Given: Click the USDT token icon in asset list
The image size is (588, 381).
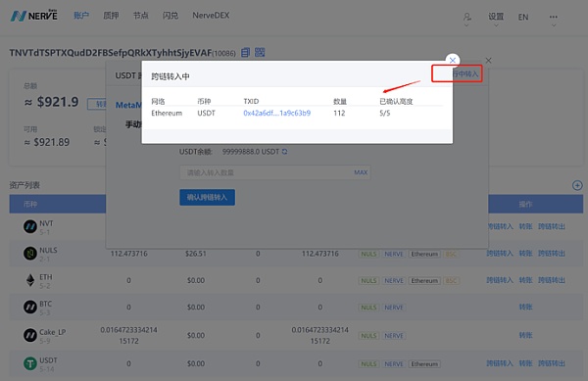Looking at the screenshot, I should pyautogui.click(x=30, y=363).
